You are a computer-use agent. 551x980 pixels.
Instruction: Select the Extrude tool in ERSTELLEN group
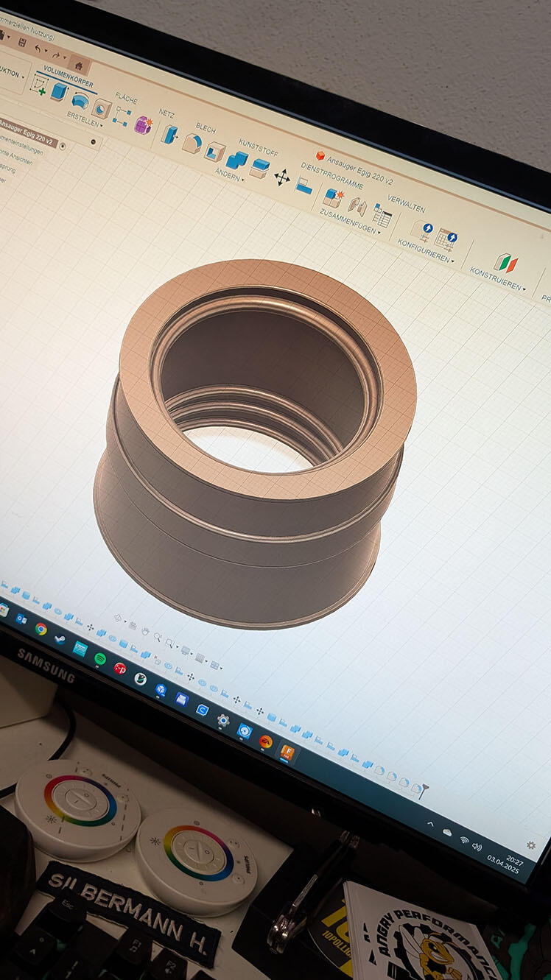pyautogui.click(x=59, y=91)
